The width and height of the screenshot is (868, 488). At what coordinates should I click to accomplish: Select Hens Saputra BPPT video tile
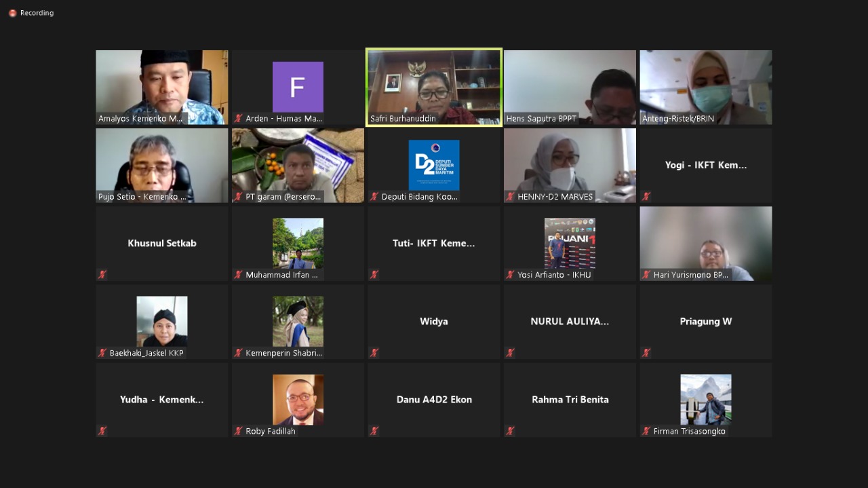pyautogui.click(x=570, y=87)
